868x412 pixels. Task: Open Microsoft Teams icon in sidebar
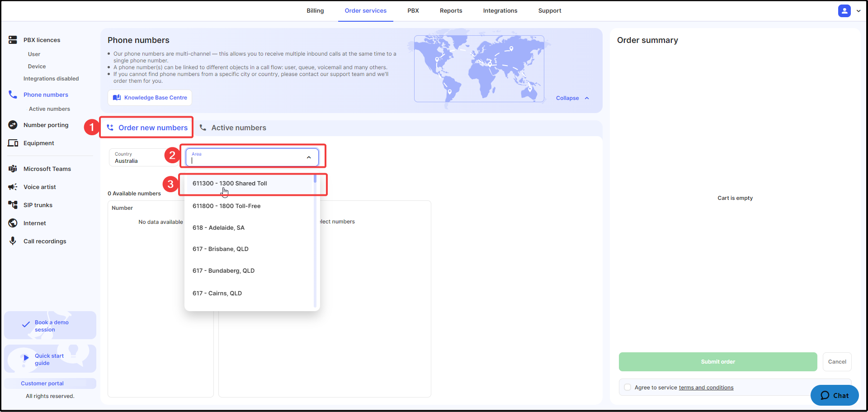click(x=13, y=169)
